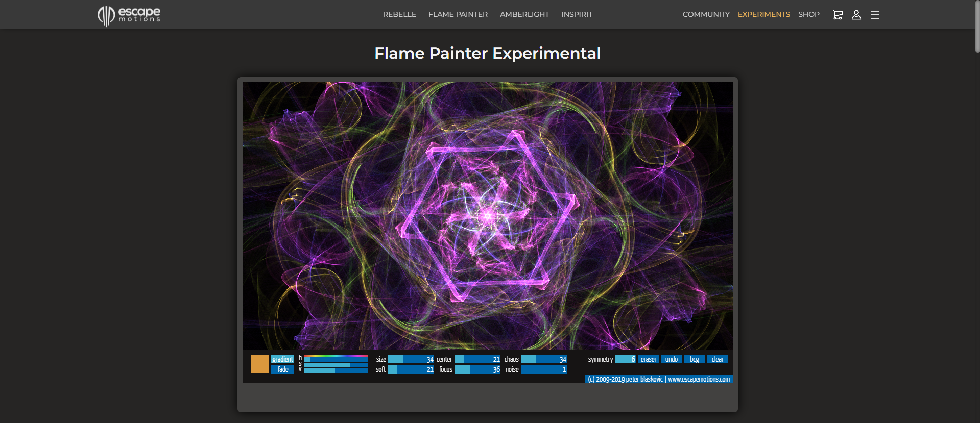The width and height of the screenshot is (980, 423).
Task: Click the flame painting canvas
Action: pos(488,216)
